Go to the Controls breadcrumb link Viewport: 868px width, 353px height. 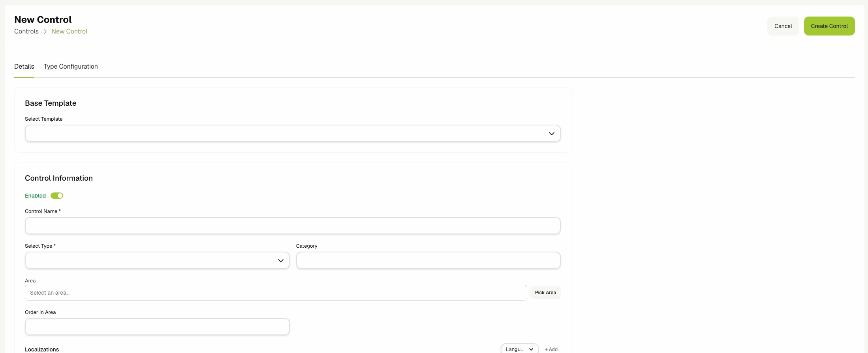tap(26, 31)
